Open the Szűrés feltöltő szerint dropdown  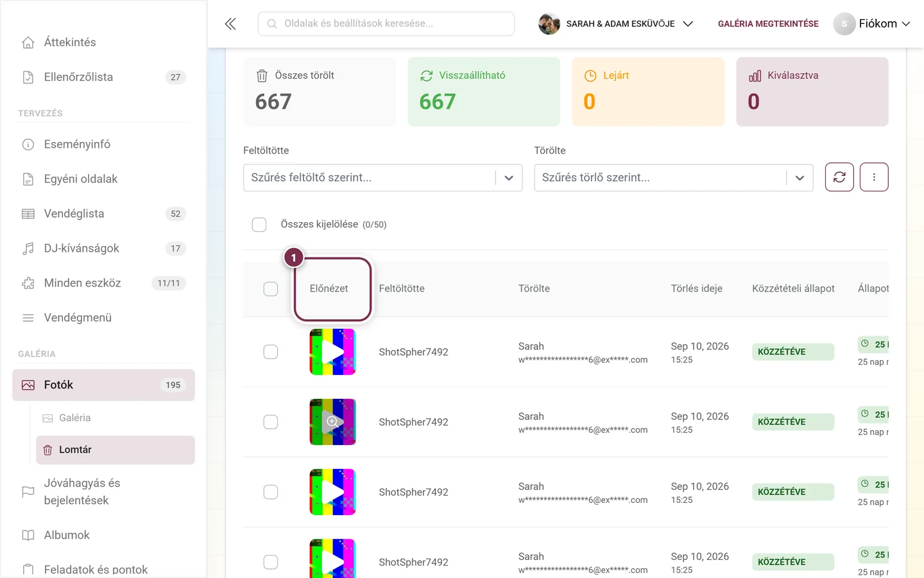(382, 178)
